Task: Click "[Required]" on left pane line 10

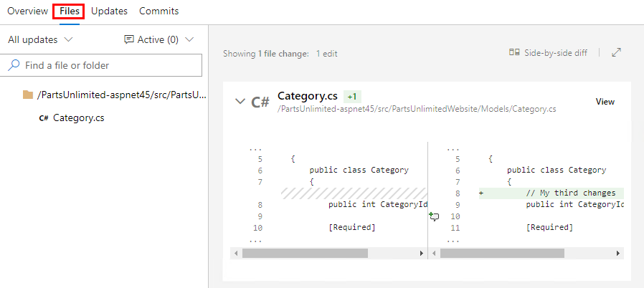Action: click(x=352, y=227)
